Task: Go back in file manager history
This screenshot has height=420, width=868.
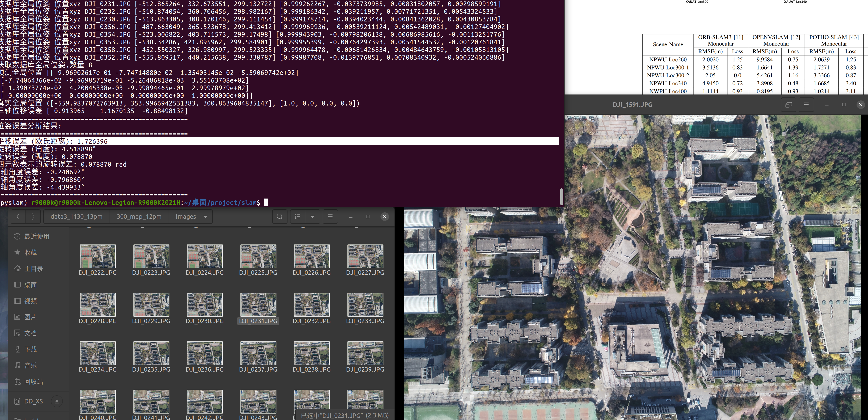Action: (x=18, y=216)
